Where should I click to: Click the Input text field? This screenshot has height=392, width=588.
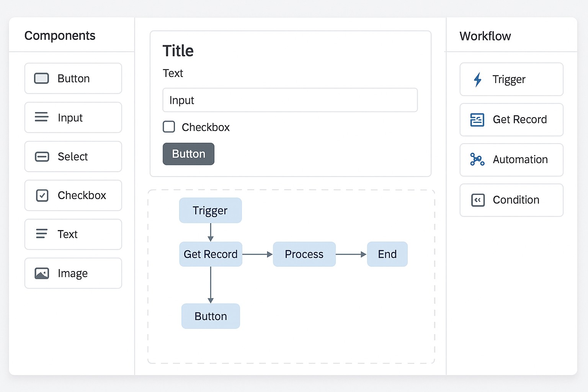pyautogui.click(x=290, y=100)
